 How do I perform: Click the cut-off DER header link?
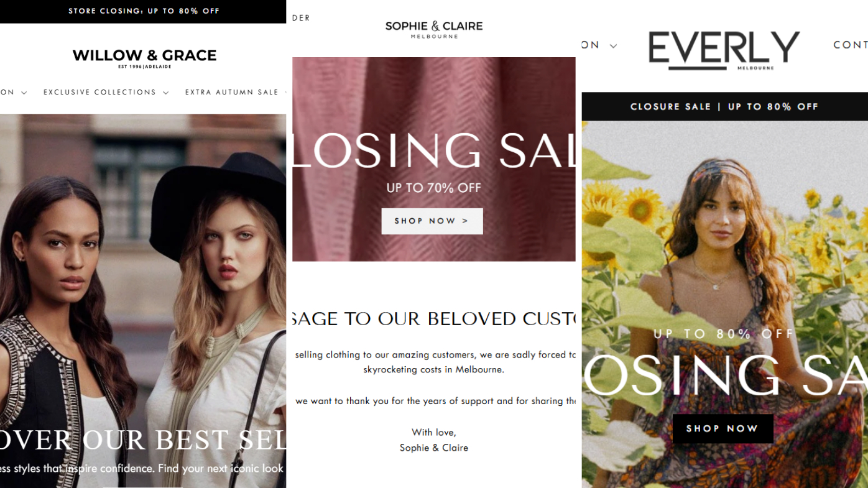(x=301, y=18)
